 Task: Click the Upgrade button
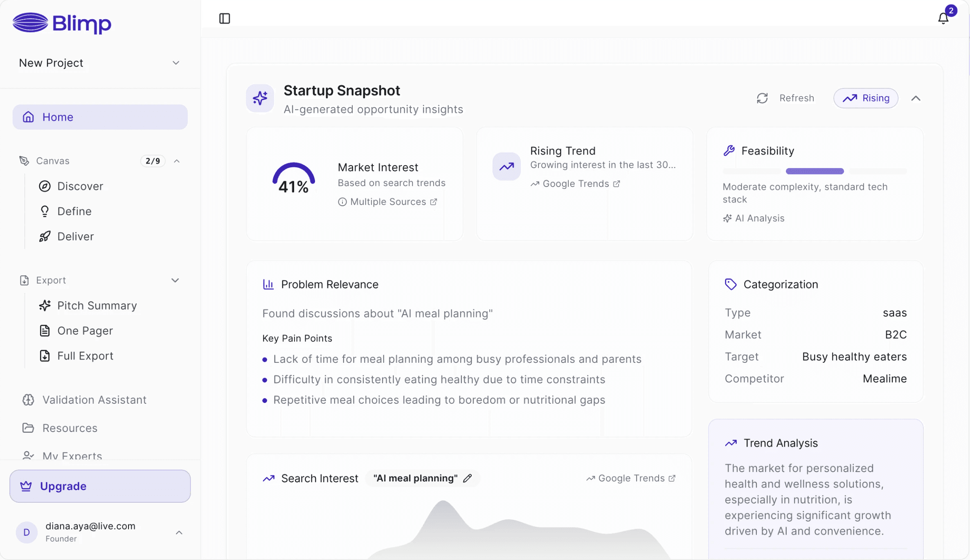tap(100, 486)
